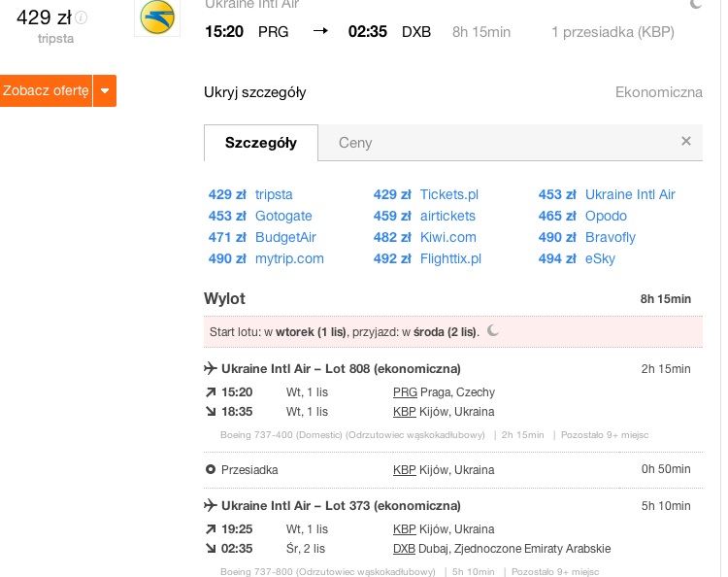Open the 465 zł Opodo offer
Image resolution: width=728 pixels, height=577 pixels.
pyautogui.click(x=582, y=216)
